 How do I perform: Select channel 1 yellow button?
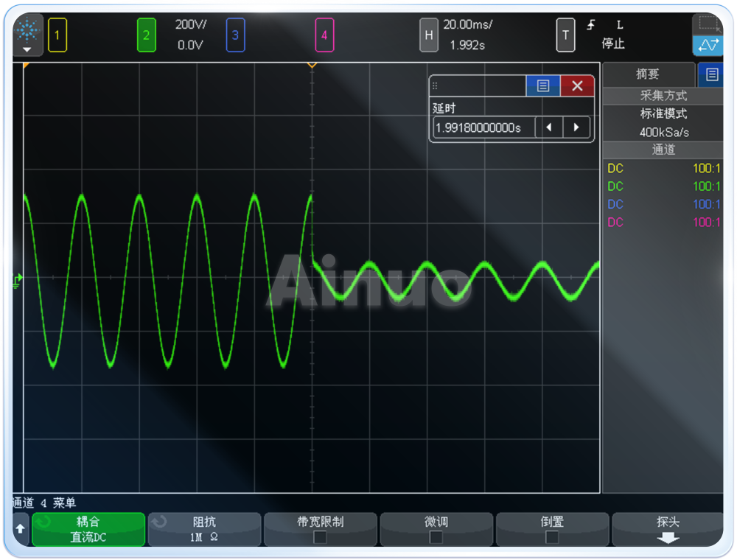point(57,35)
